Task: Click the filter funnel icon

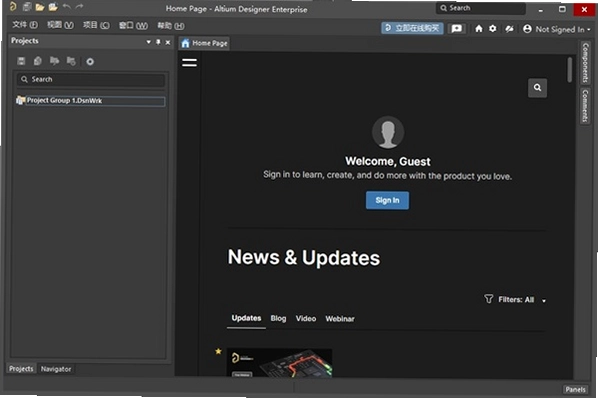Action: tap(489, 298)
